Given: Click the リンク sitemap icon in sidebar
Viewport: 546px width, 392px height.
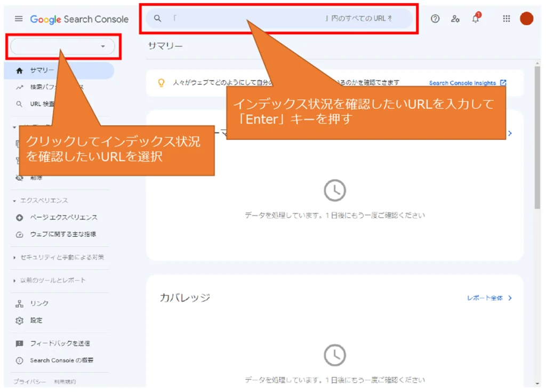Looking at the screenshot, I should point(20,303).
